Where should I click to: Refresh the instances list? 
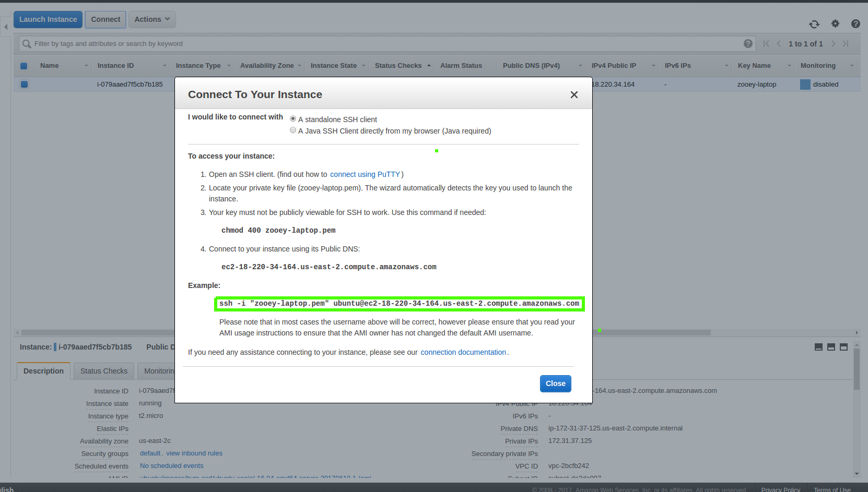(814, 24)
